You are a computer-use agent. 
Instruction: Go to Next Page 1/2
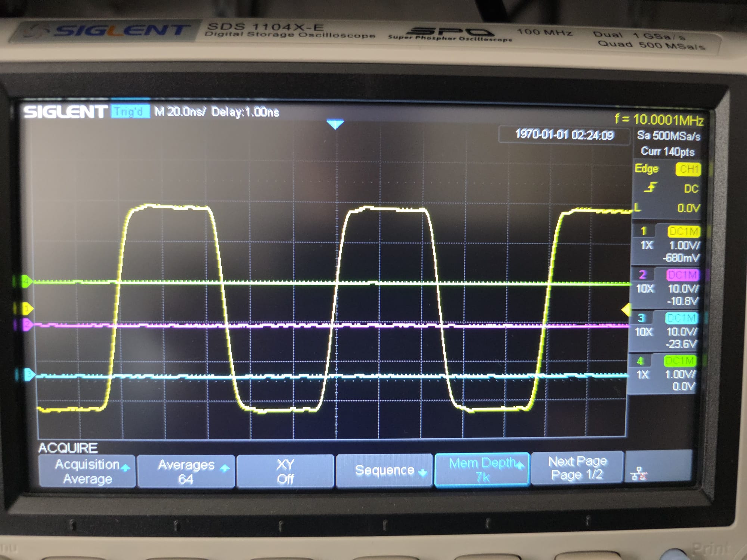pyautogui.click(x=577, y=468)
